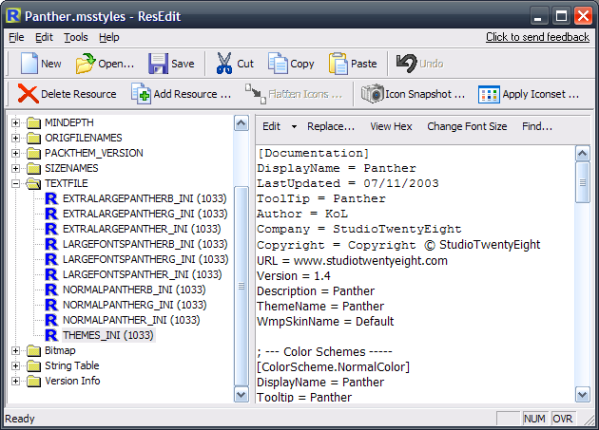This screenshot has height=430, width=599.
Task: Click the Replace... button
Action: pyautogui.click(x=331, y=126)
